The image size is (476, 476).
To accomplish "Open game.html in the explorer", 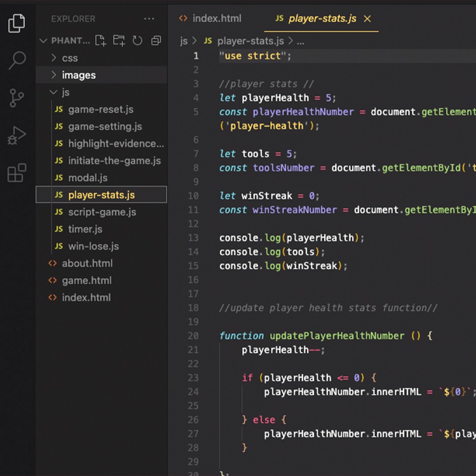I will pos(101,280).
